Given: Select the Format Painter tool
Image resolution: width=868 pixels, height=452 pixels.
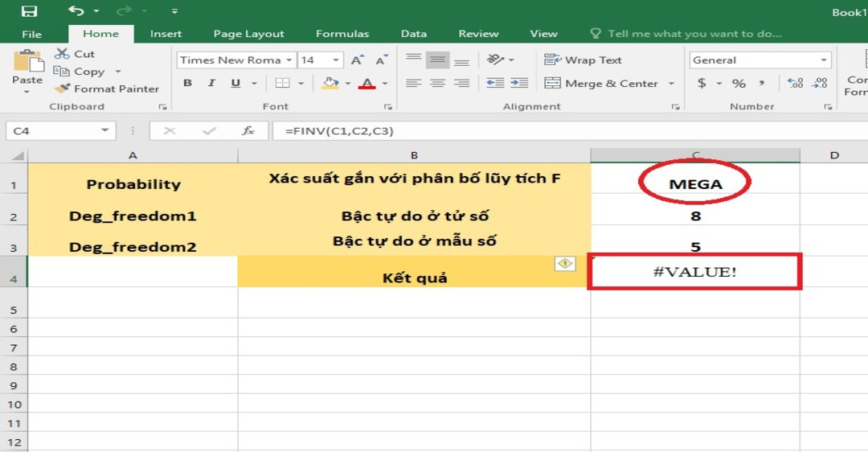Looking at the screenshot, I should pyautogui.click(x=107, y=88).
